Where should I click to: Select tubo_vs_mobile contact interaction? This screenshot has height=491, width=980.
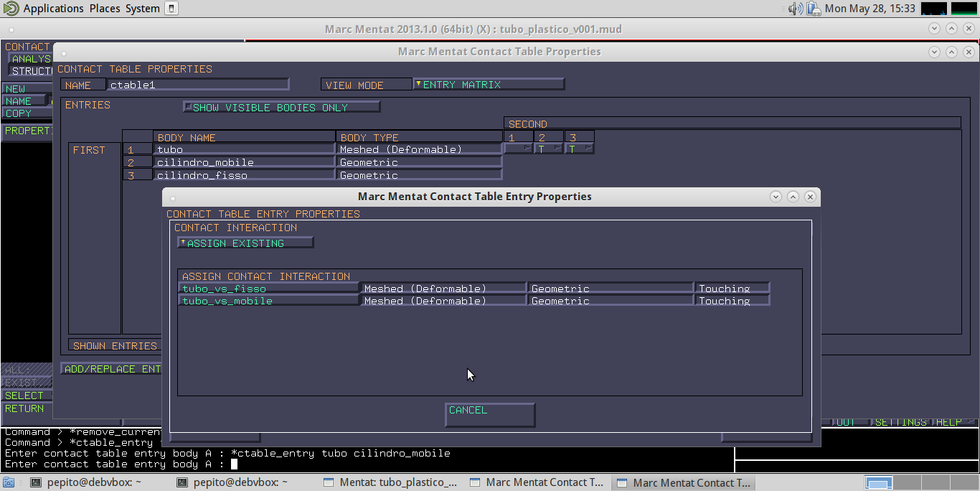click(x=268, y=301)
